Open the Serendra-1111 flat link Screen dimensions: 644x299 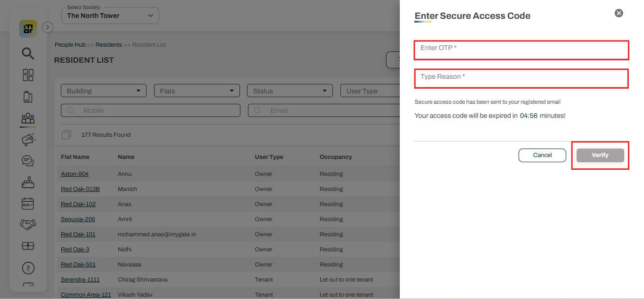point(80,280)
